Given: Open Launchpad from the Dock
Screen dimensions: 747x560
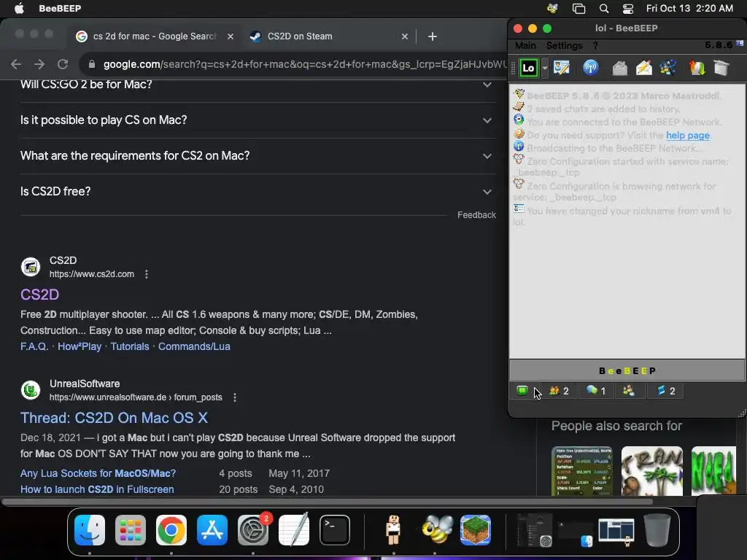Looking at the screenshot, I should coord(131,530).
